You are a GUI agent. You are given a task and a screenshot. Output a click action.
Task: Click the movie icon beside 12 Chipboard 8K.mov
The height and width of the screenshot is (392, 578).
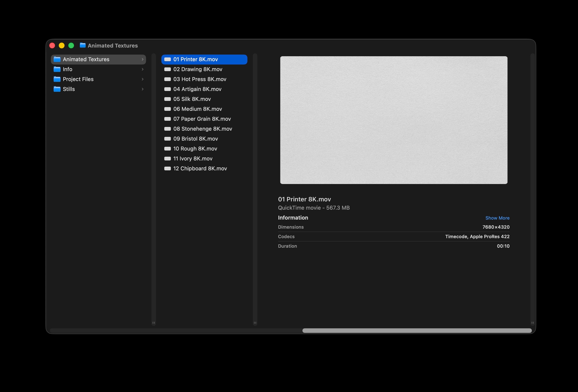coord(167,168)
